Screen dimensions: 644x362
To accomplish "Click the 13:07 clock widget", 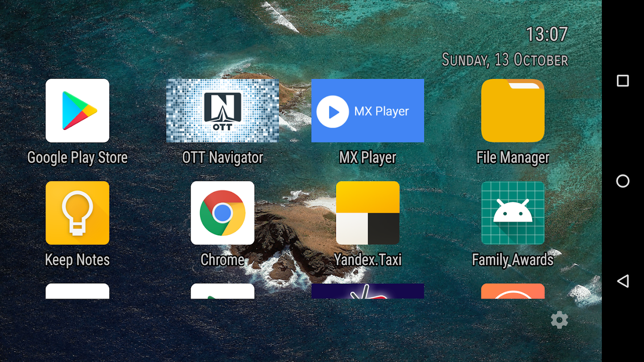I will pos(547,34).
